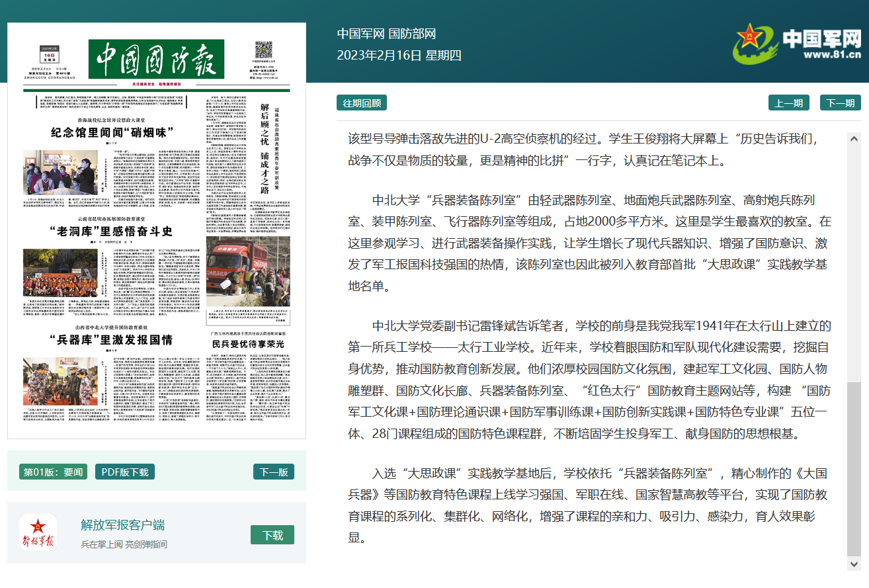Click the scrollbar up arrow
Viewport: 869px width, 588px height.
(854, 139)
